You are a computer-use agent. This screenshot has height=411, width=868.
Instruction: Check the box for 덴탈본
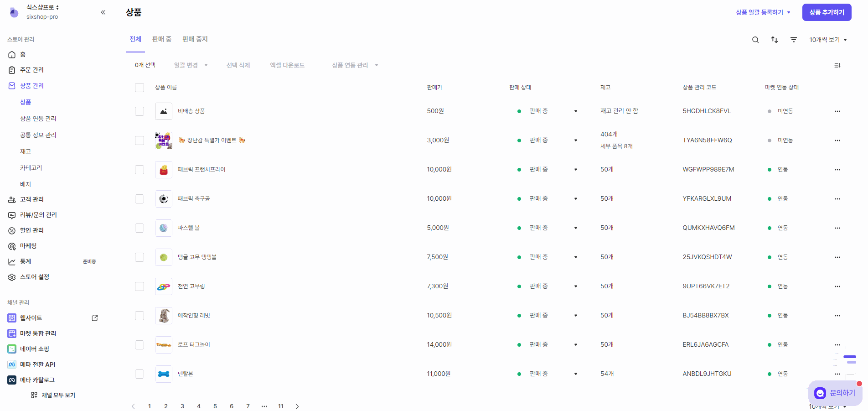(x=139, y=374)
